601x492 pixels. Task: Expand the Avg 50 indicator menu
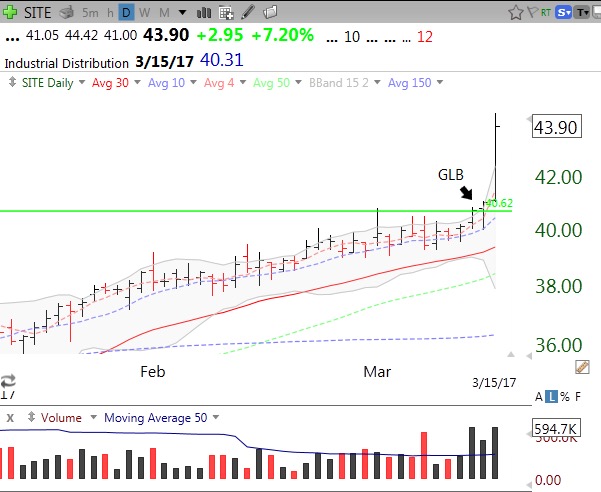click(298, 82)
